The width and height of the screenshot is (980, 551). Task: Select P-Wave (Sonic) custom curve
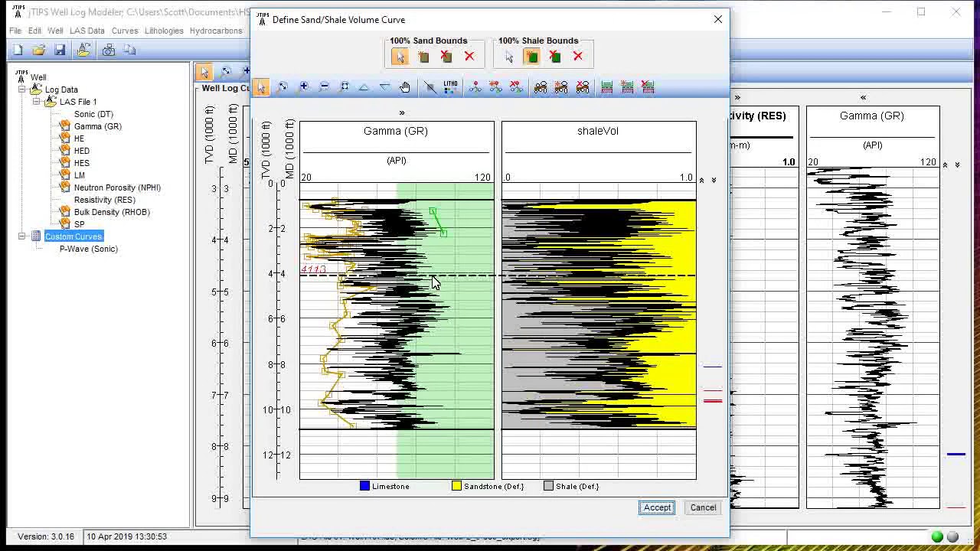(x=89, y=249)
